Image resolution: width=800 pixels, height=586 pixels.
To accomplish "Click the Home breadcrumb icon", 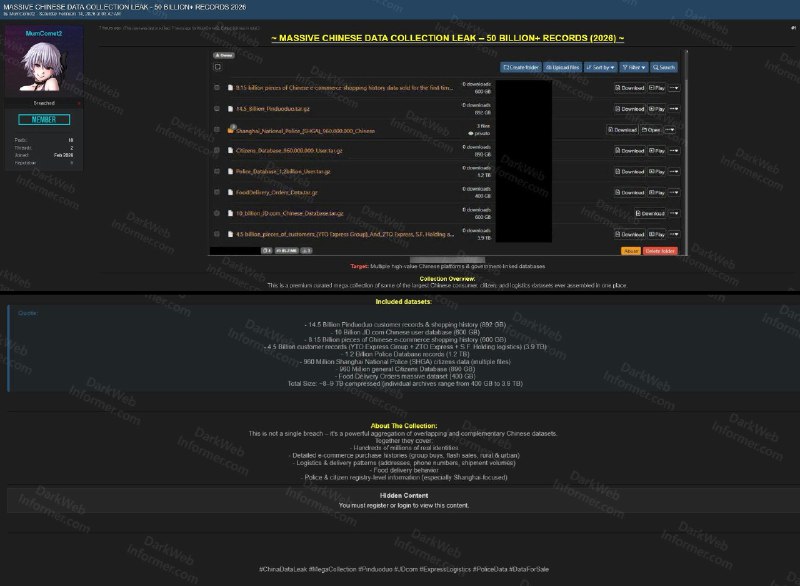I will (224, 55).
